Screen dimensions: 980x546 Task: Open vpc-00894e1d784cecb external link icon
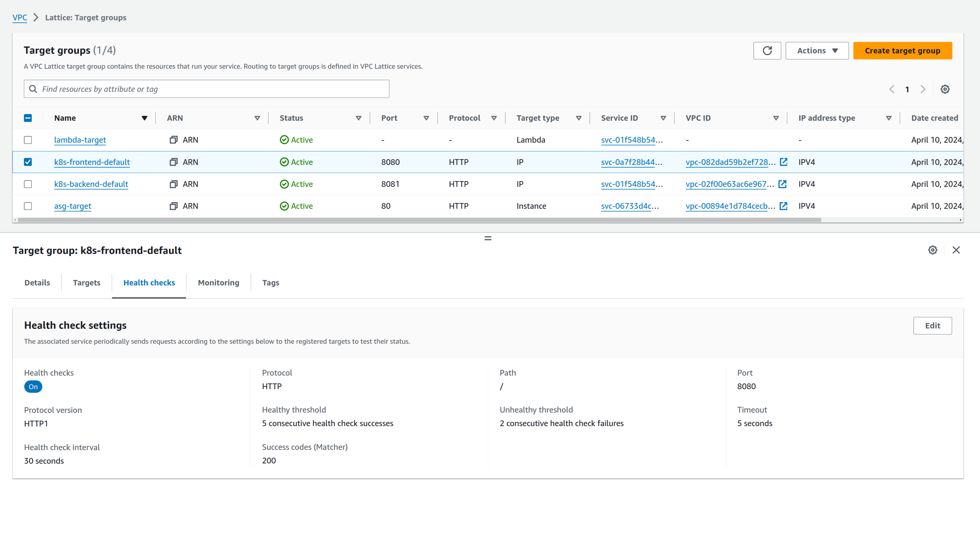coord(783,206)
